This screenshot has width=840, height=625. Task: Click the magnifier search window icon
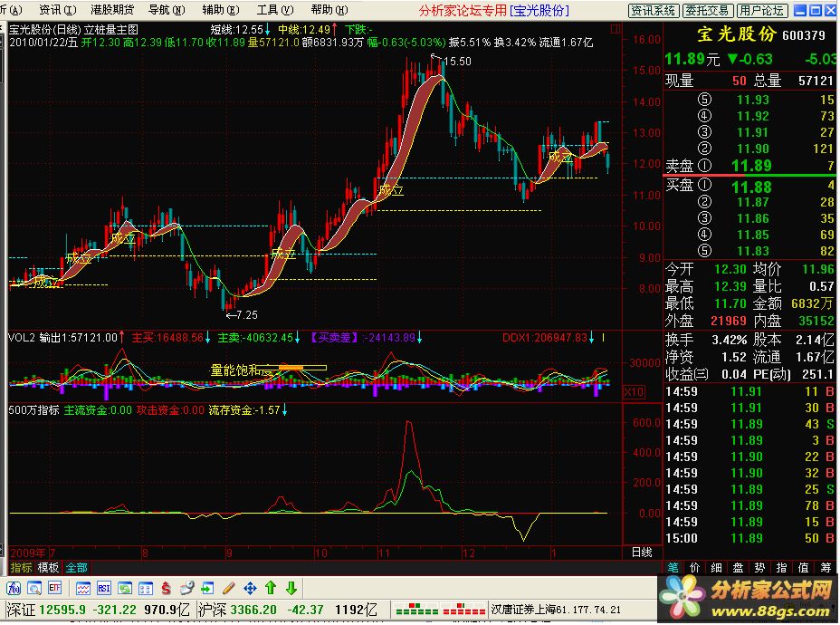[34, 590]
